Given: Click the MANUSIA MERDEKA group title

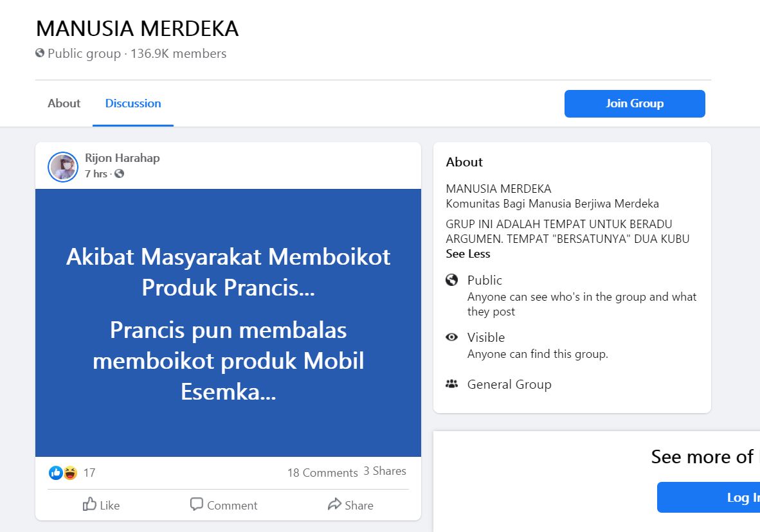Looking at the screenshot, I should [x=138, y=28].
